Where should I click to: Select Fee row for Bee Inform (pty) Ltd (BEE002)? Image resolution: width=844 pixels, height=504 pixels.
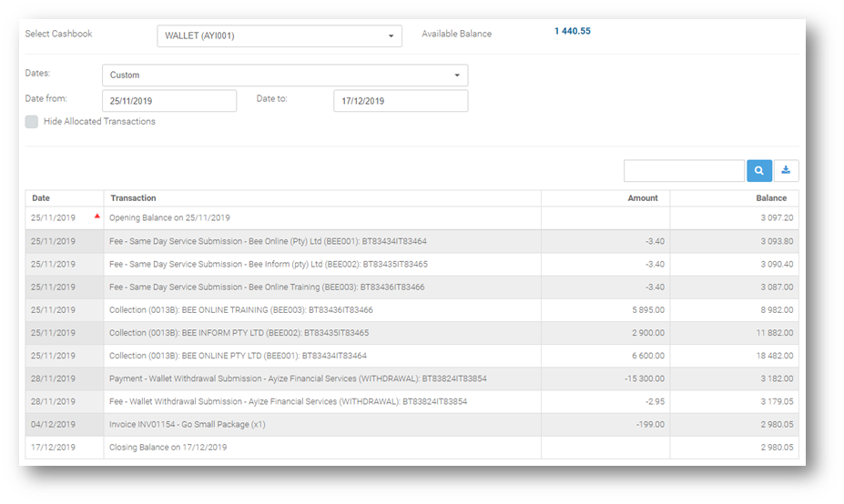[x=412, y=264]
